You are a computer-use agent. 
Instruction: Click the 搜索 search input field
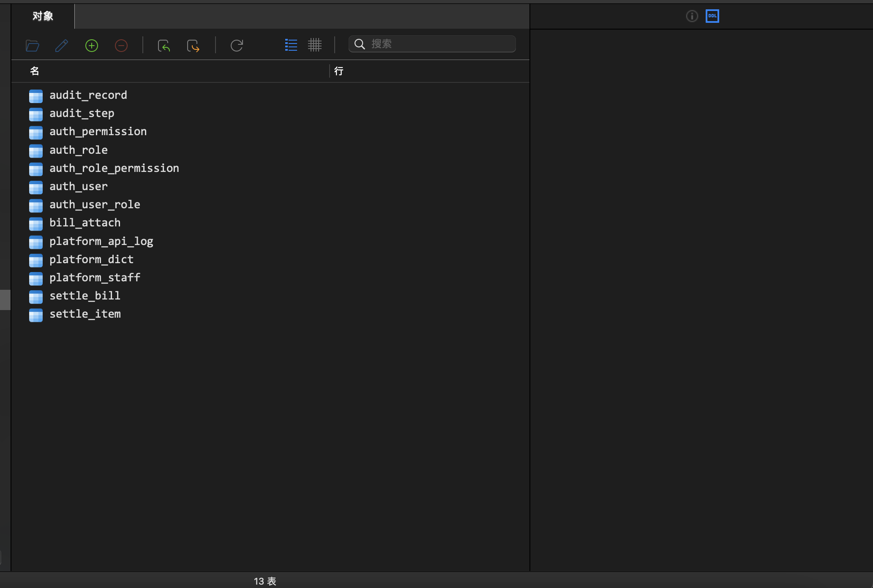432,44
